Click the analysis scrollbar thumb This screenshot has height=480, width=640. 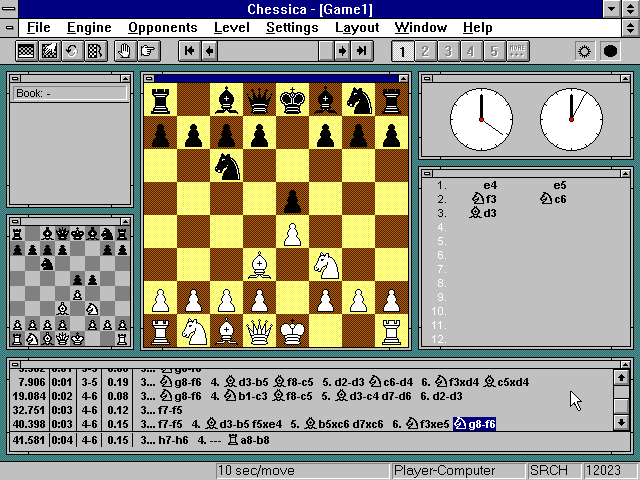coord(621,406)
